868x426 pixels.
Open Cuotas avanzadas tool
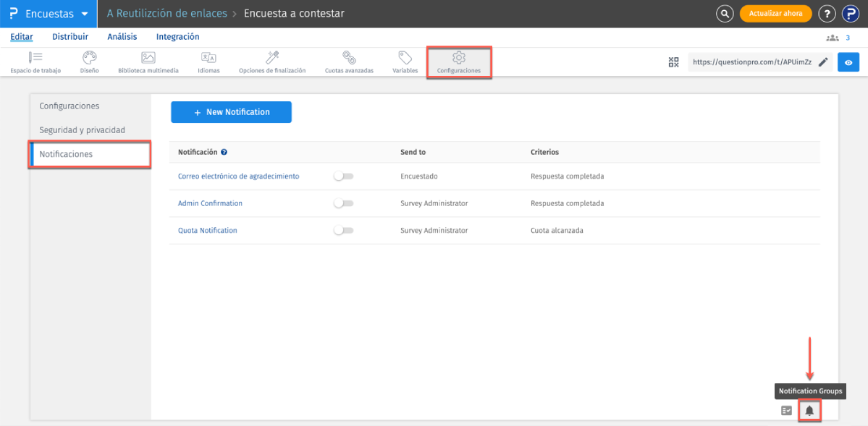pyautogui.click(x=349, y=62)
